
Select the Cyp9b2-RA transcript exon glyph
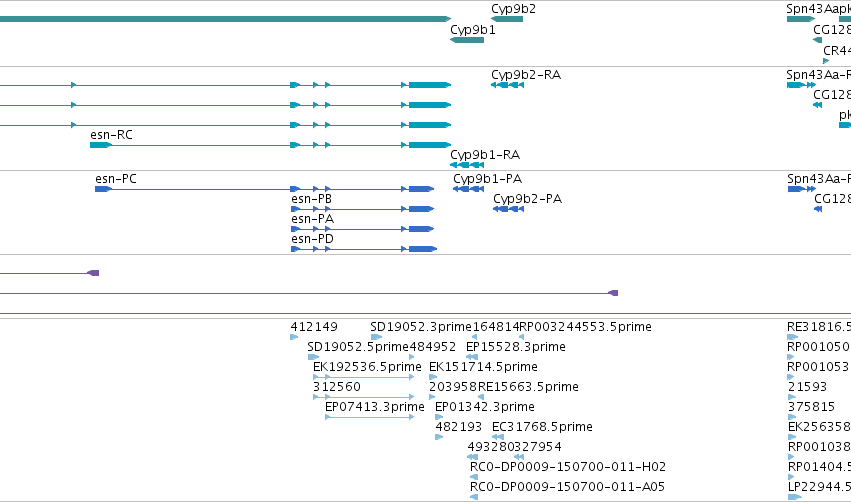[507, 85]
